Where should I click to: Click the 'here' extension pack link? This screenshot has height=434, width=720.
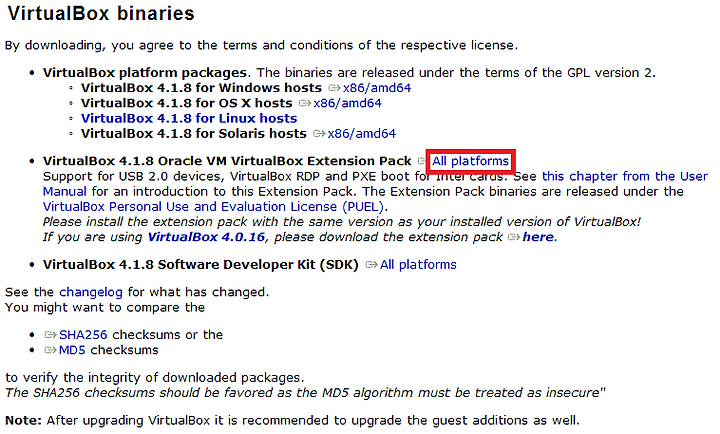[538, 237]
